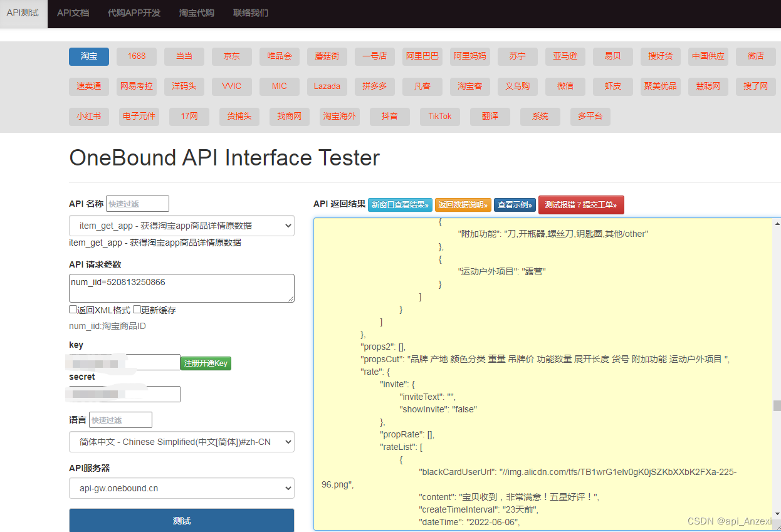Click the OneBound API Interface Tester heading
This screenshot has height=532, width=781.
click(x=224, y=157)
